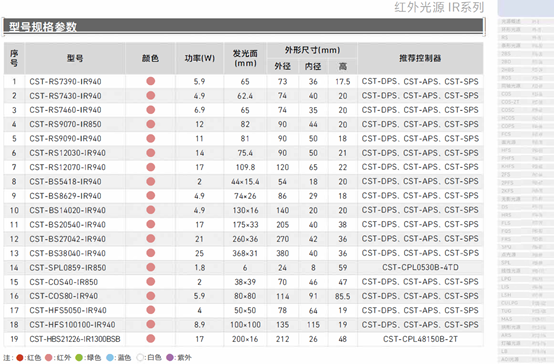554x364 pixels.
Task: Click the 功率(W) column header
Action: pyautogui.click(x=200, y=58)
